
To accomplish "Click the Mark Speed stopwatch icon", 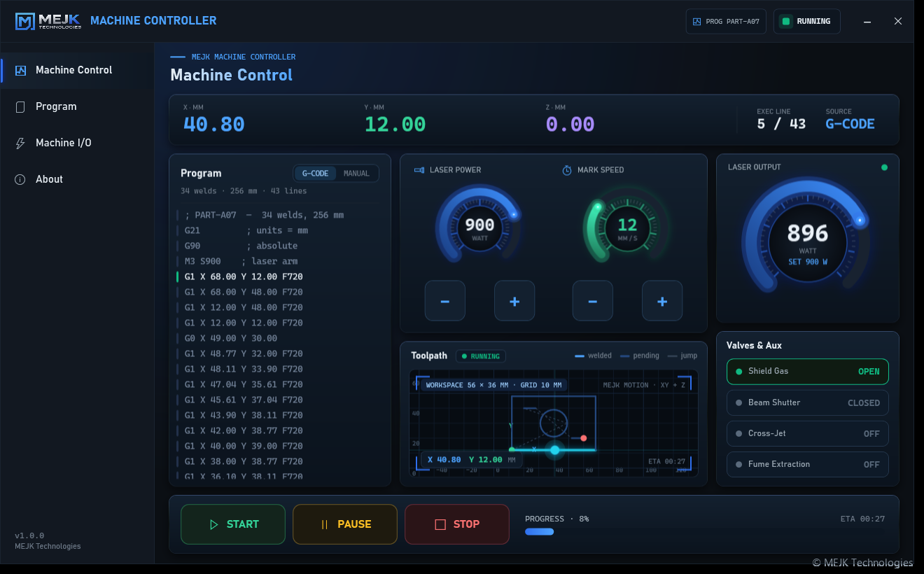I will (x=567, y=170).
